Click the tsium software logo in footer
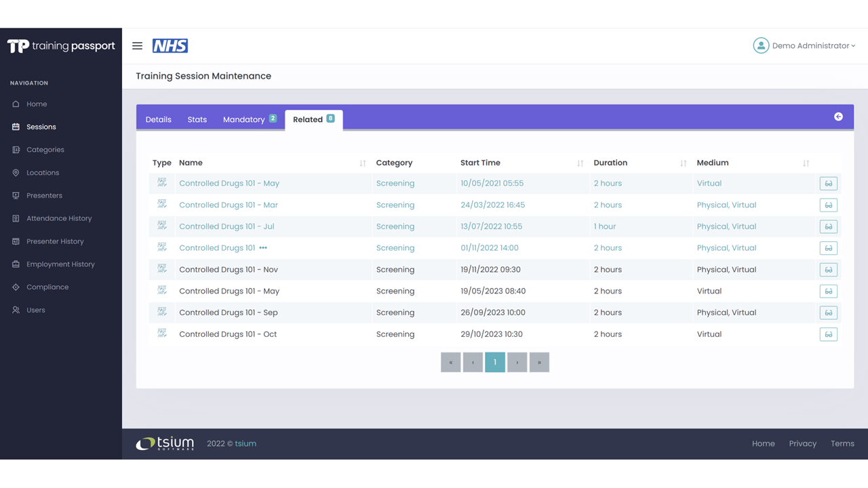Image resolution: width=868 pixels, height=488 pixels. [x=165, y=443]
